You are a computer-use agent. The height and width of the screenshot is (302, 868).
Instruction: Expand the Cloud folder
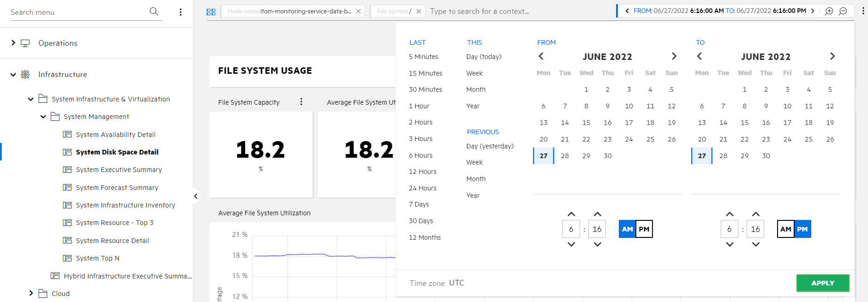(x=31, y=293)
